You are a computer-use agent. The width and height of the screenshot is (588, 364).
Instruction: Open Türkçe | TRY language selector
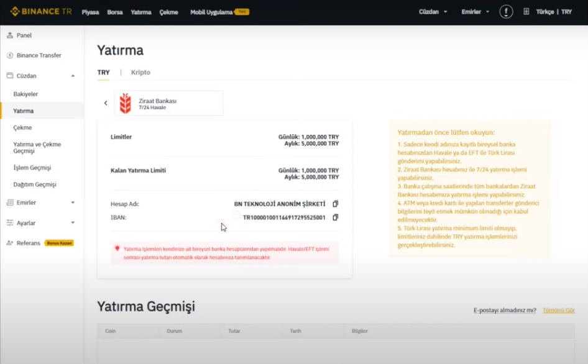pos(554,12)
